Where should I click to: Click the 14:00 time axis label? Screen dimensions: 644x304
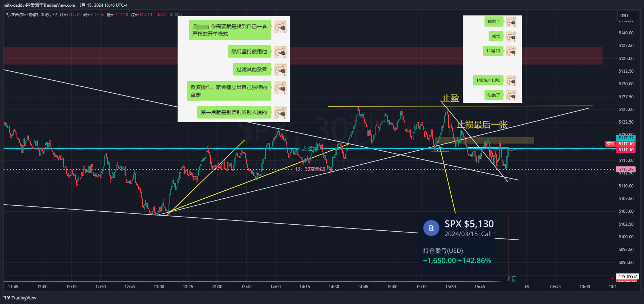click(275, 287)
